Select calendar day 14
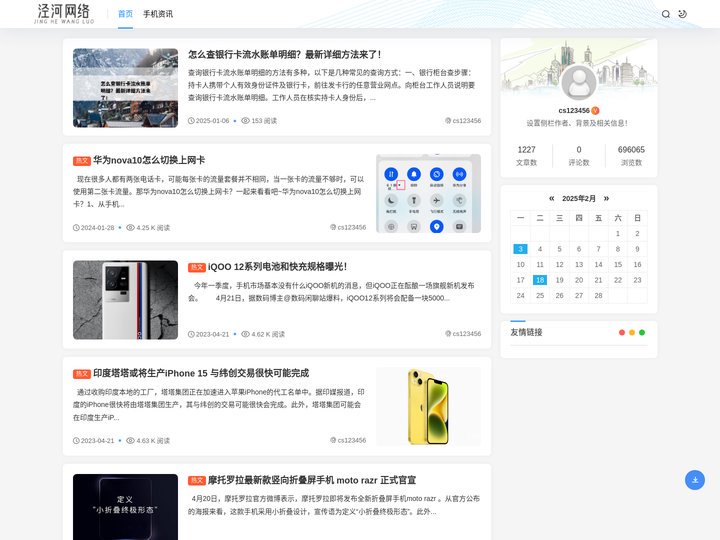The height and width of the screenshot is (540, 720). (x=598, y=264)
